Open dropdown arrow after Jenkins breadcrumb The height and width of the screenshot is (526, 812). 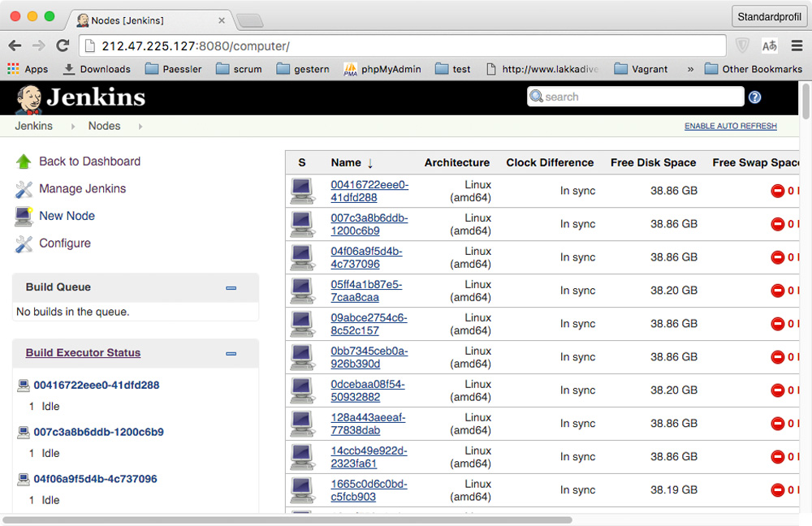71,127
